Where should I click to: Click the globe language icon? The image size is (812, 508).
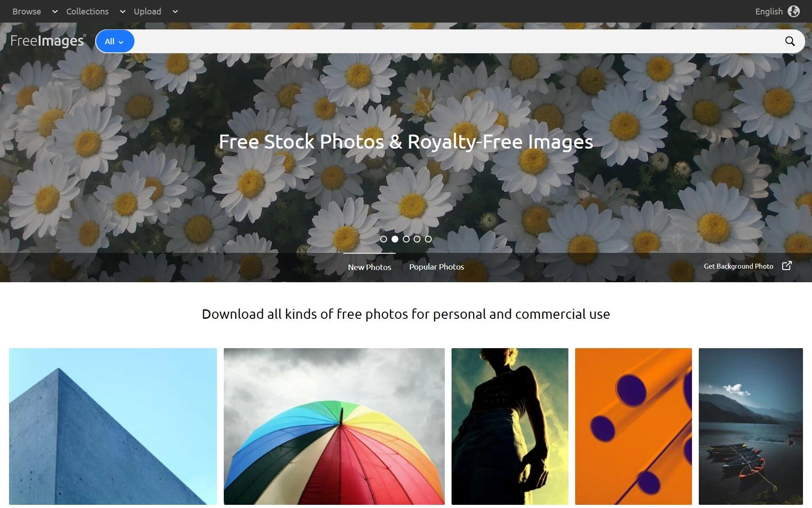coord(794,11)
